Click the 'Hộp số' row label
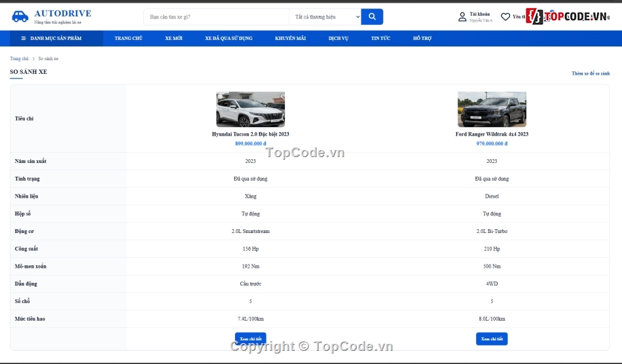 pyautogui.click(x=23, y=213)
